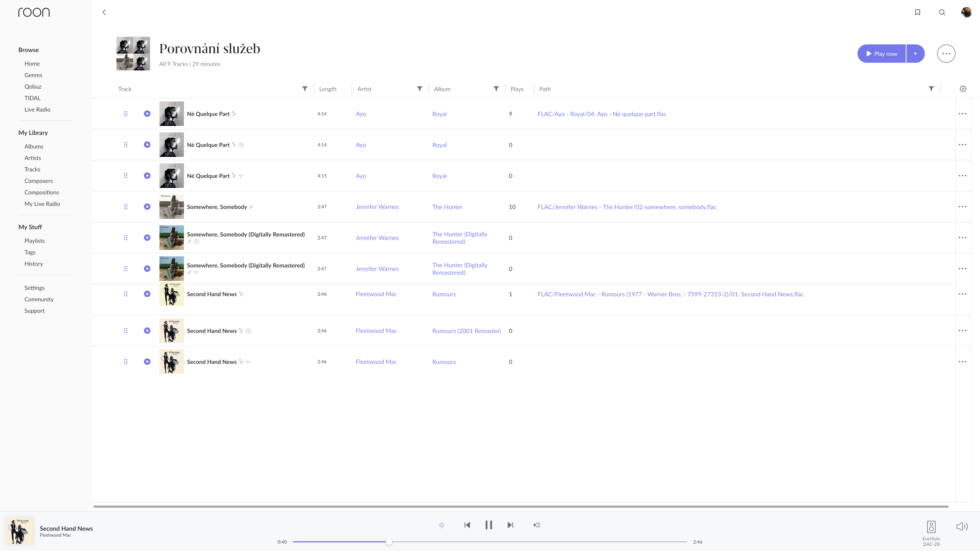Open FLAC path of Second Hand News
This screenshot has height=551, width=980.
tap(670, 294)
